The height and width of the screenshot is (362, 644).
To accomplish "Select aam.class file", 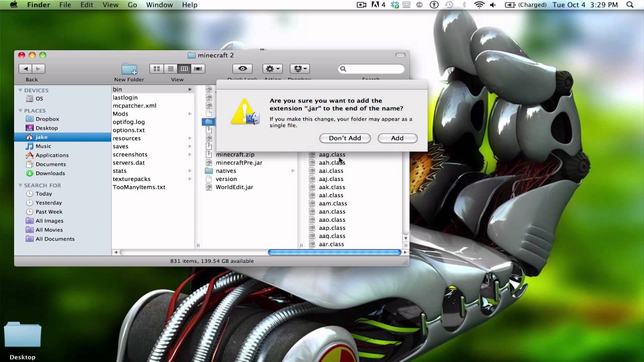I will pos(333,203).
